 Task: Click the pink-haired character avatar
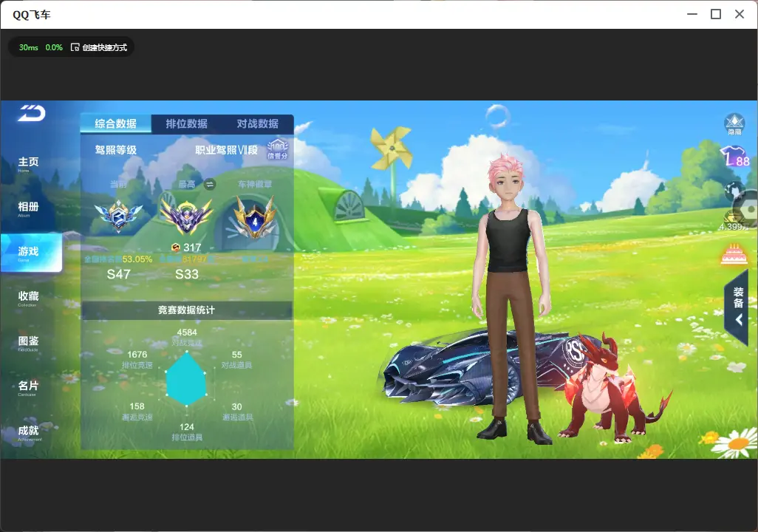(x=511, y=298)
